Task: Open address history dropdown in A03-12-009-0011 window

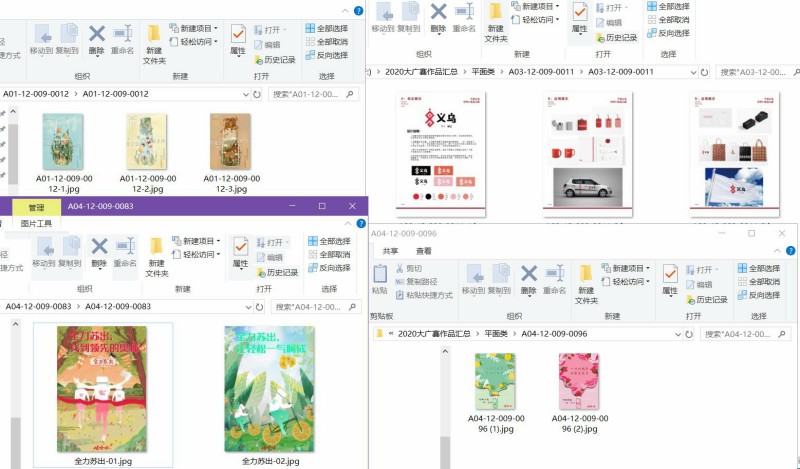Action: (693, 72)
